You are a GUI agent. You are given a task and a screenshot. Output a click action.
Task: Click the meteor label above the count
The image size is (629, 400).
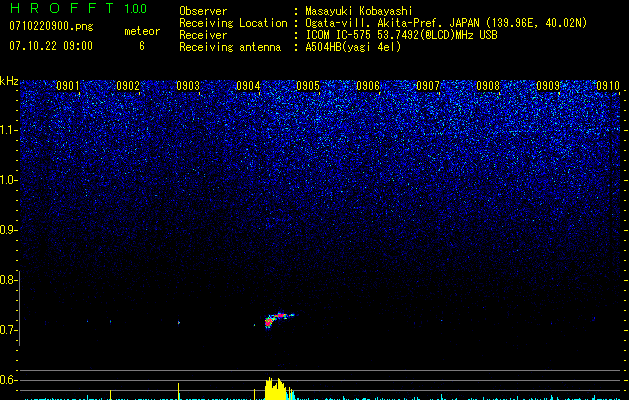(142, 31)
